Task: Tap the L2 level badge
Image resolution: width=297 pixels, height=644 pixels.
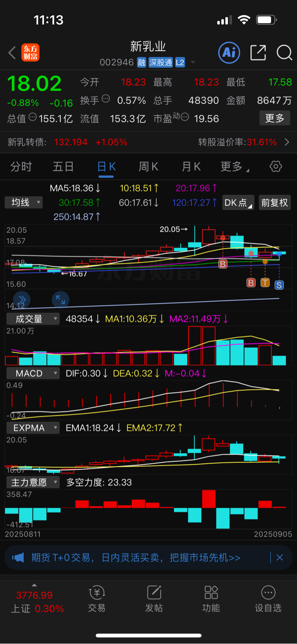Action: (x=180, y=62)
